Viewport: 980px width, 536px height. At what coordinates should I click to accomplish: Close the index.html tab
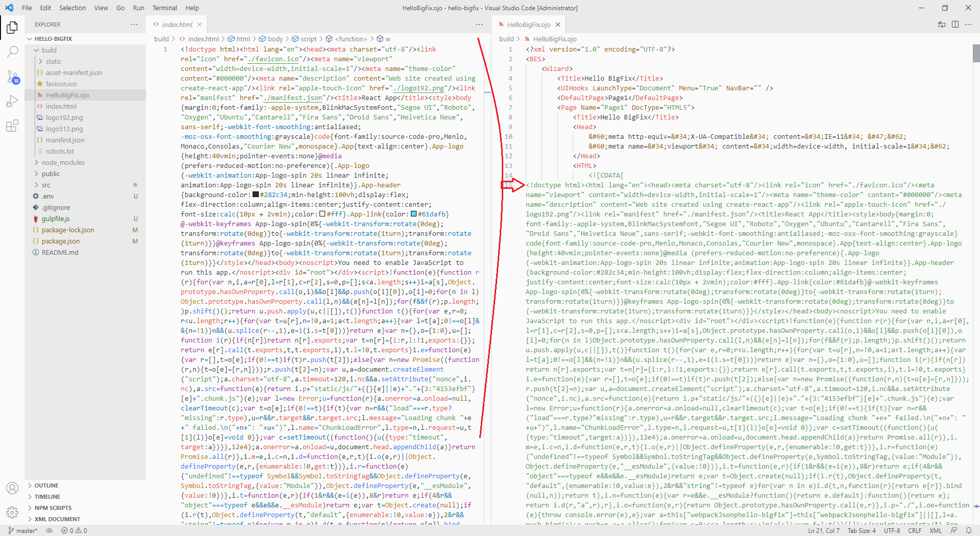click(200, 25)
